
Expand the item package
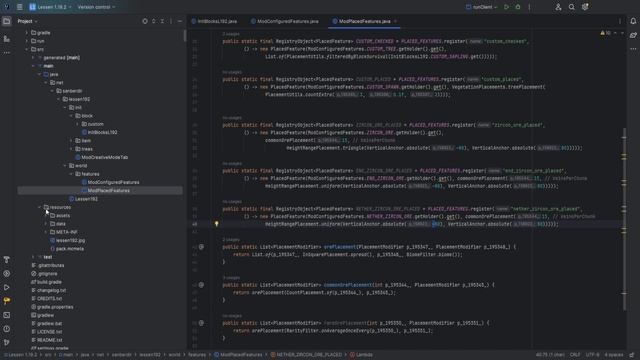coord(71,140)
